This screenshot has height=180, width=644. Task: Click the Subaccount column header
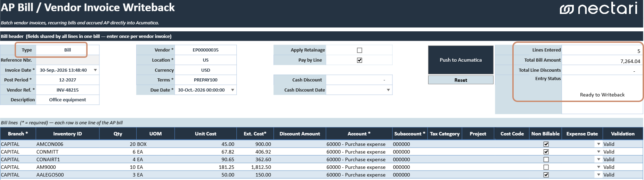pos(410,134)
